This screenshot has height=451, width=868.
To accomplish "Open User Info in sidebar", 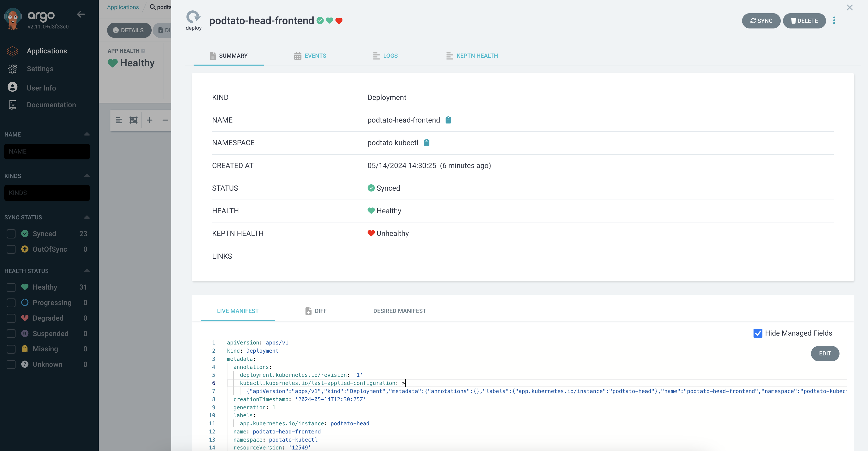I will pyautogui.click(x=41, y=87).
